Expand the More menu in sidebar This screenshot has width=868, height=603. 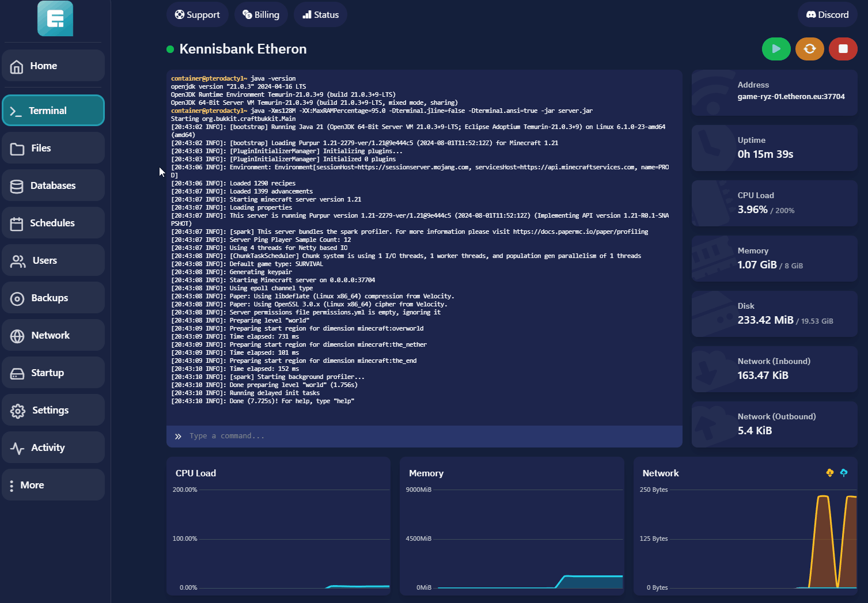(x=53, y=485)
